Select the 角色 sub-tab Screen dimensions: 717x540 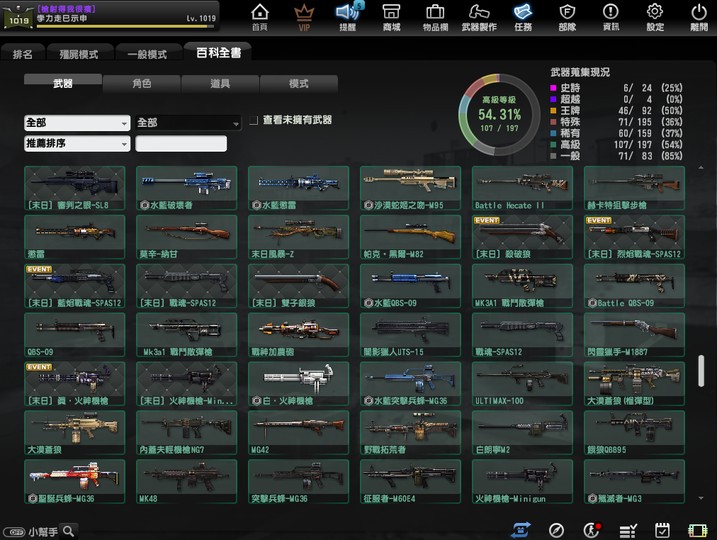(x=141, y=84)
